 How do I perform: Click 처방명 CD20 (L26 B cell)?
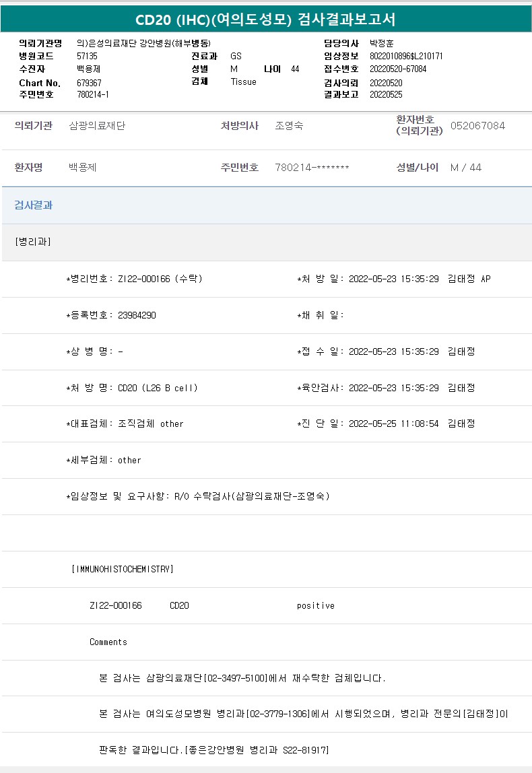click(x=158, y=388)
